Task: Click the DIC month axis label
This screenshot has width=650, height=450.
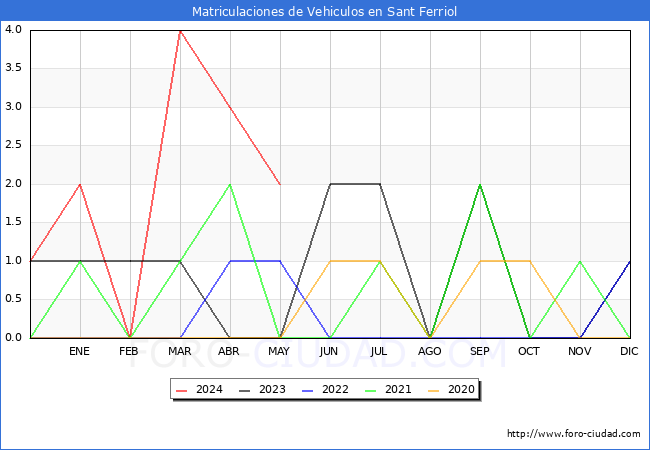Action: tap(629, 351)
